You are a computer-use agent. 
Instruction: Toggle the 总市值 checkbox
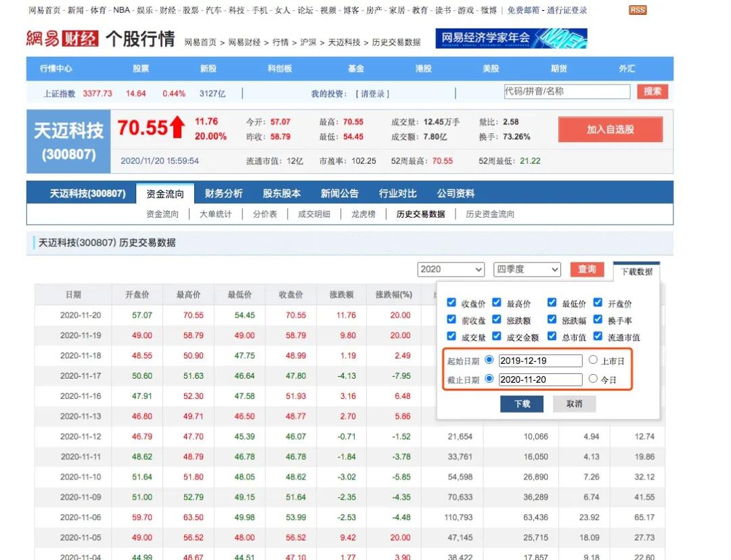[552, 336]
